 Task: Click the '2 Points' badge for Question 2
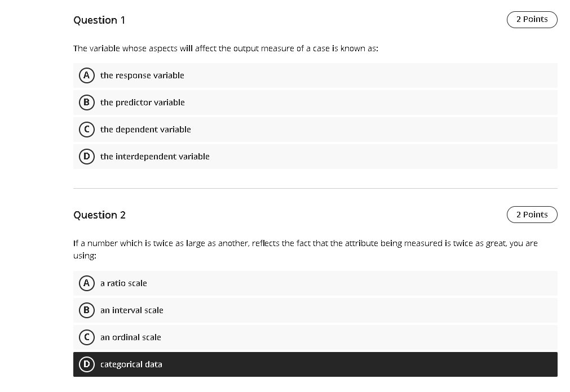click(x=532, y=214)
